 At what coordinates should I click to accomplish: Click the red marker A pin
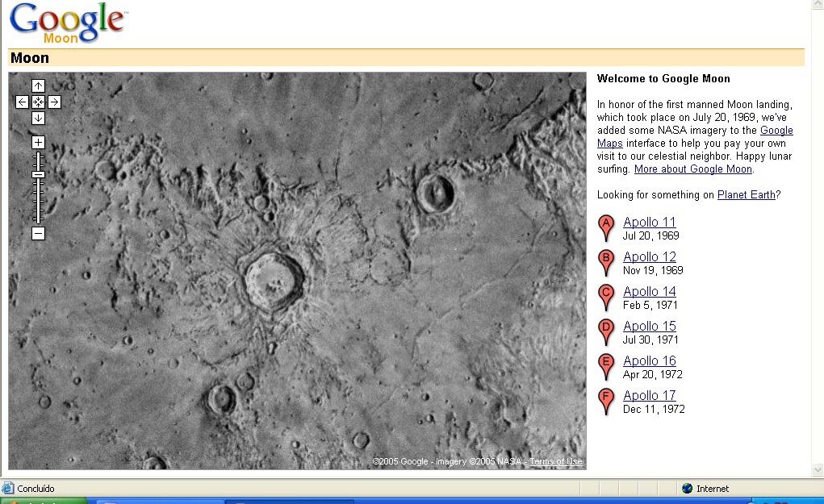[606, 228]
